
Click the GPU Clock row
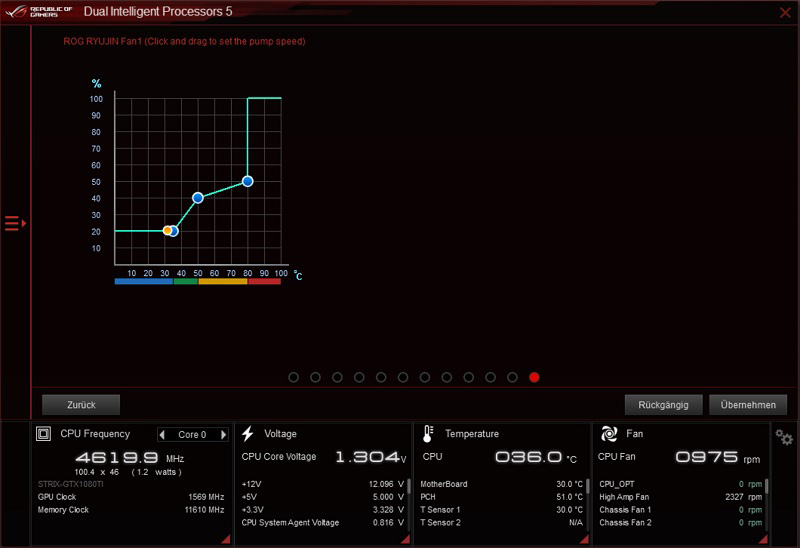[131, 497]
